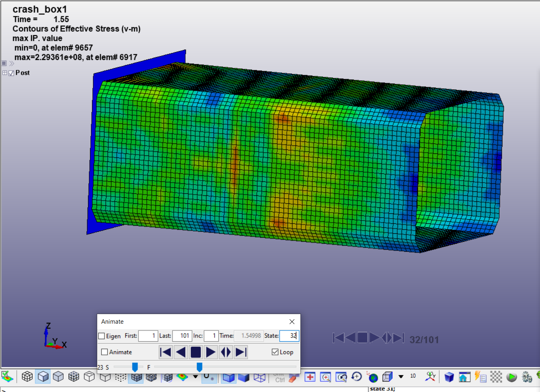
Task: Check the Animate checkbox
Action: 105,352
